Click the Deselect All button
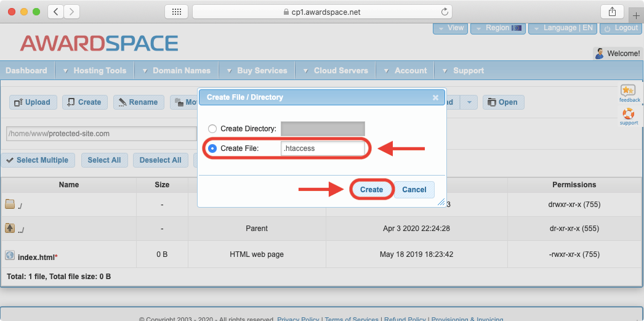This screenshot has height=321, width=644. pos(160,160)
